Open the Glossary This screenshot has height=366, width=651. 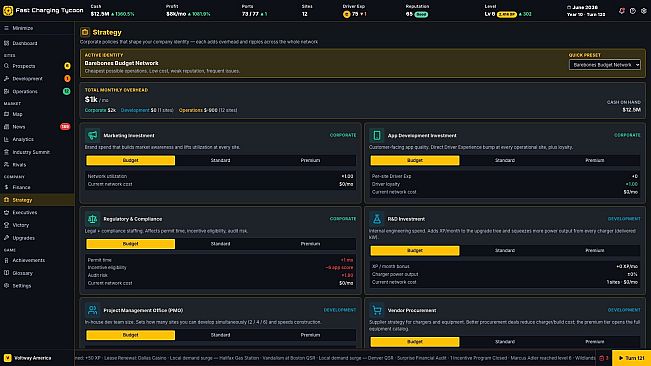tap(37, 273)
